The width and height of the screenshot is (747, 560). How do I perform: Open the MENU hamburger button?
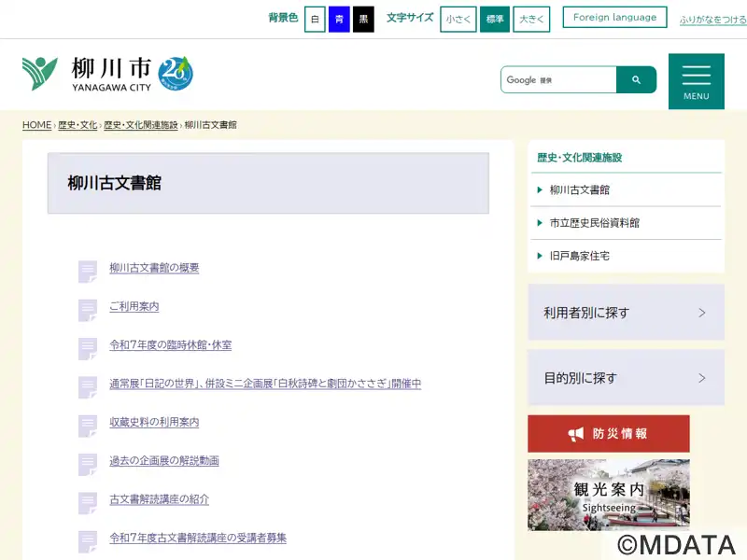[696, 81]
